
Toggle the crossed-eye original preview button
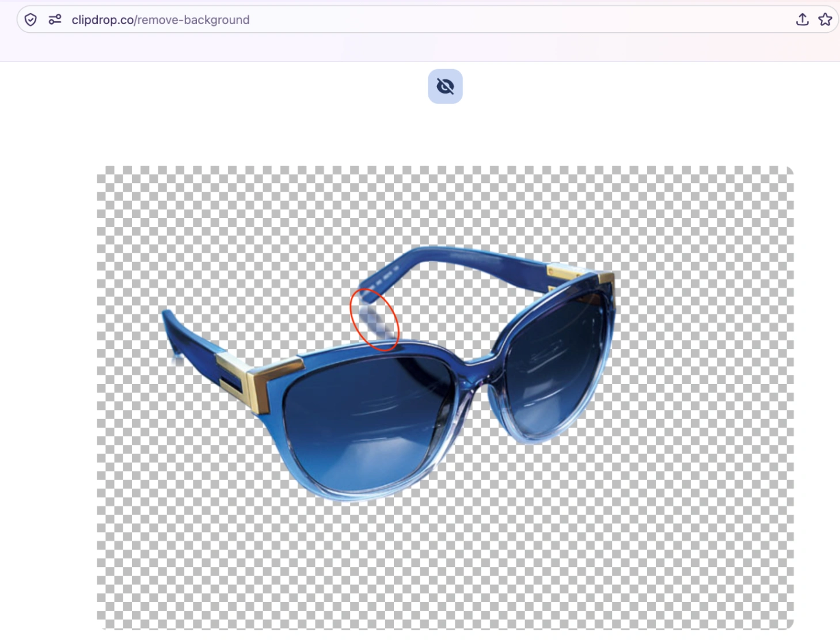445,86
